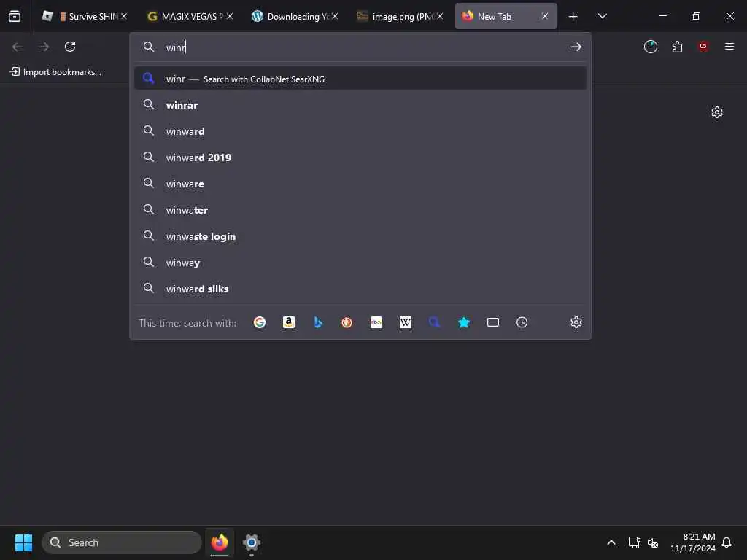Open network status tray icon

tap(634, 542)
